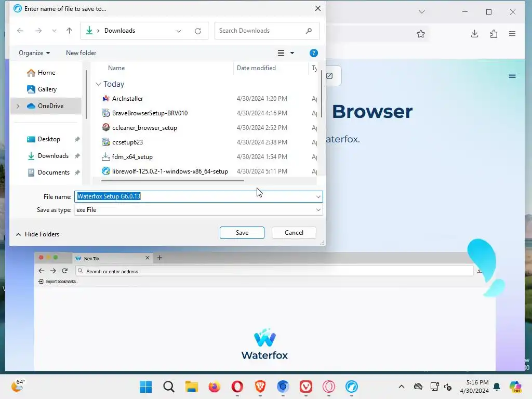The height and width of the screenshot is (399, 532).
Task: Change view layout icon in dialog
Action: pos(281,53)
